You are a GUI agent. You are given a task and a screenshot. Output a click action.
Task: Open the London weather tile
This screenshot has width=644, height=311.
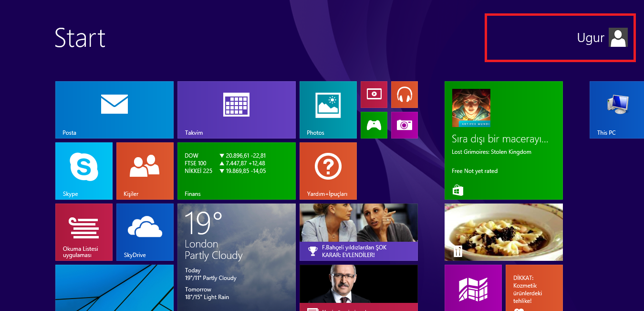[x=237, y=257]
